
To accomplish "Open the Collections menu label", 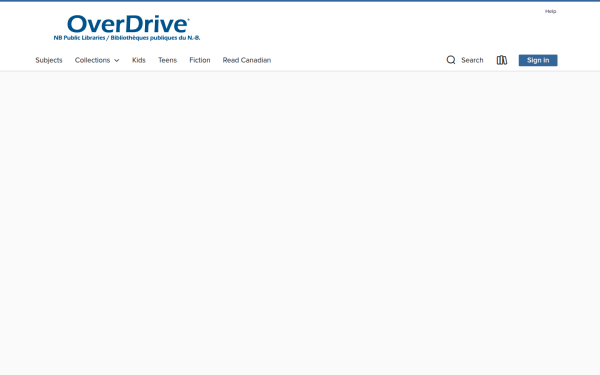I will point(92,60).
